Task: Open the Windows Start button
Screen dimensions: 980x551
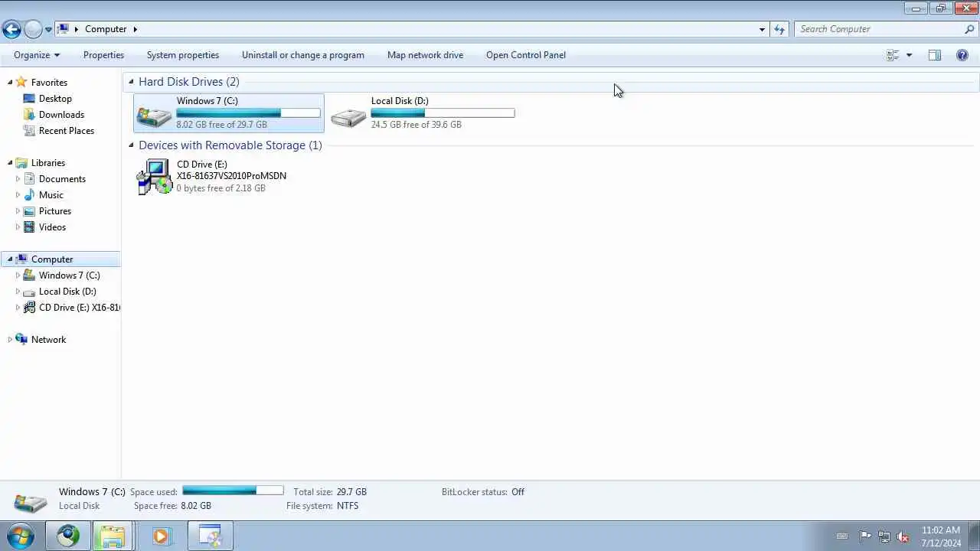Action: point(21,536)
